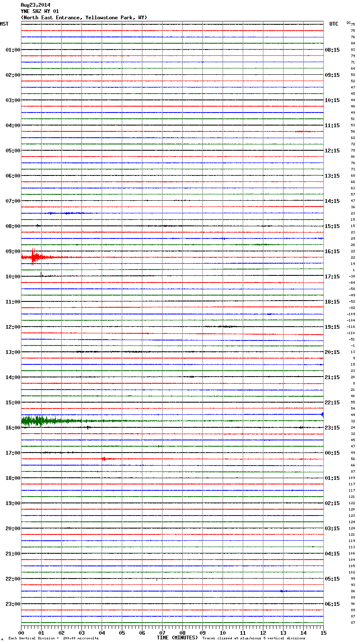Select the 15:00 MST time label

pyautogui.click(x=13, y=403)
